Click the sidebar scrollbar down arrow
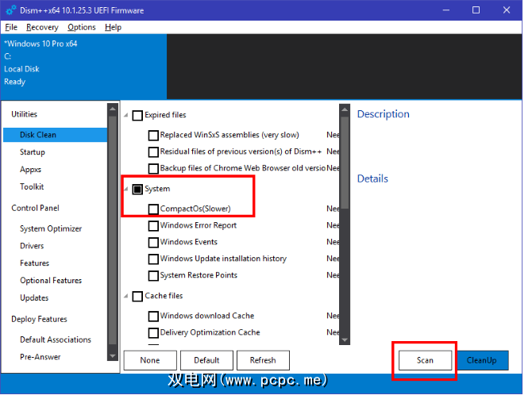The height and width of the screenshot is (399, 532). coord(112,356)
